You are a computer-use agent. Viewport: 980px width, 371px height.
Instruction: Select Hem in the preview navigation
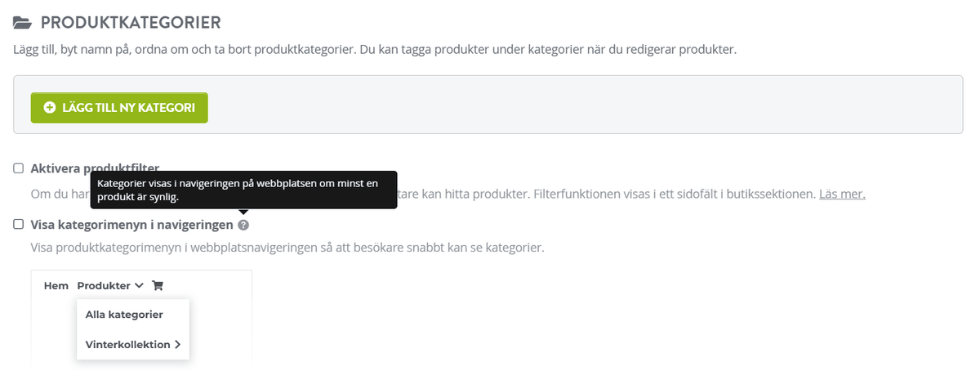click(56, 286)
